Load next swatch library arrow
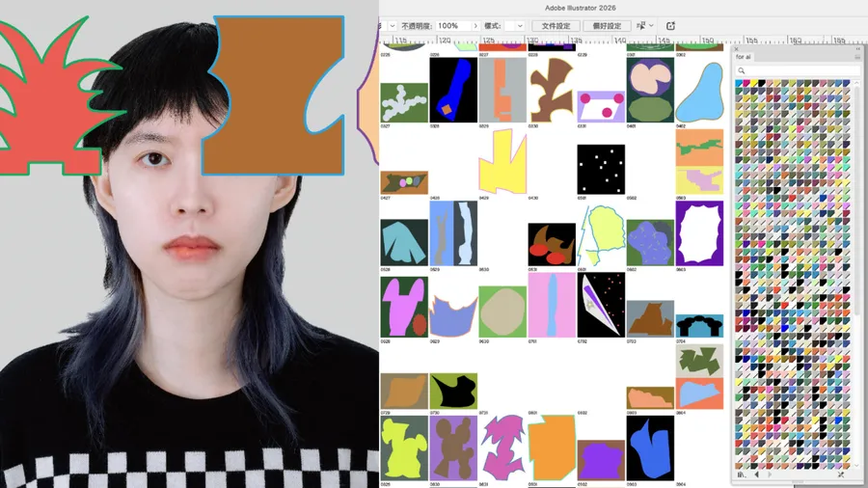 [770, 474]
